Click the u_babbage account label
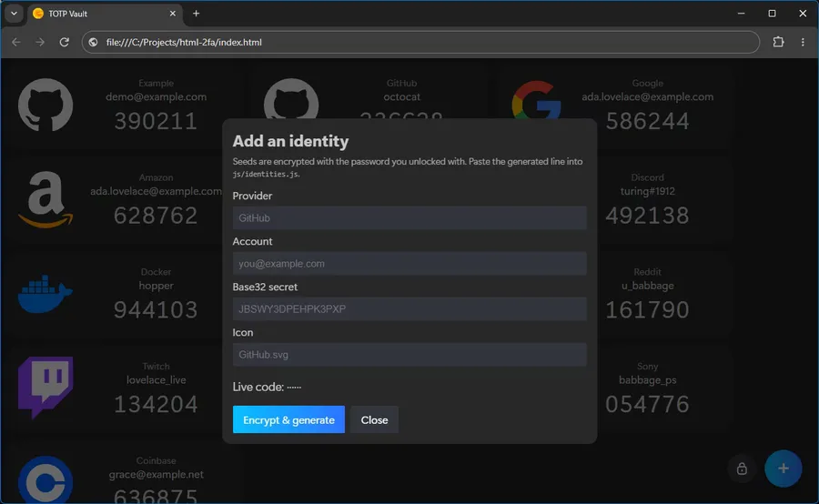Screen dimensions: 819x504 point(648,286)
